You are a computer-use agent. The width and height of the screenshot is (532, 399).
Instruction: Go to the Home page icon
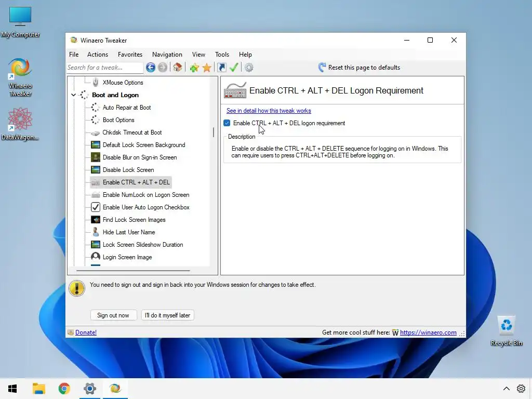tap(178, 67)
